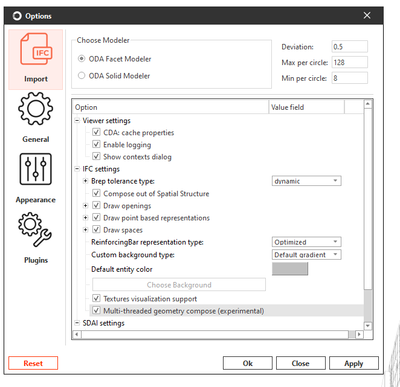Expand the Brep tolerance type node
This screenshot has width=400, height=387.
[86, 181]
